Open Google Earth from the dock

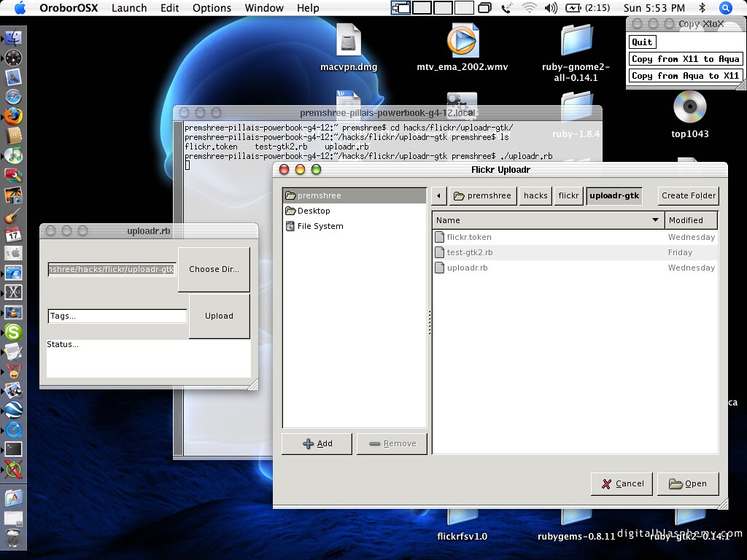(13, 410)
